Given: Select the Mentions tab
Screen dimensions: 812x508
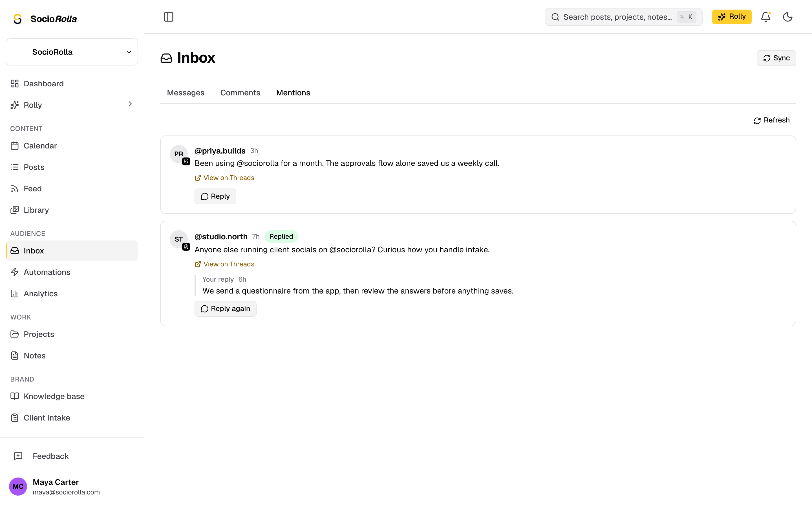Looking at the screenshot, I should [x=293, y=93].
